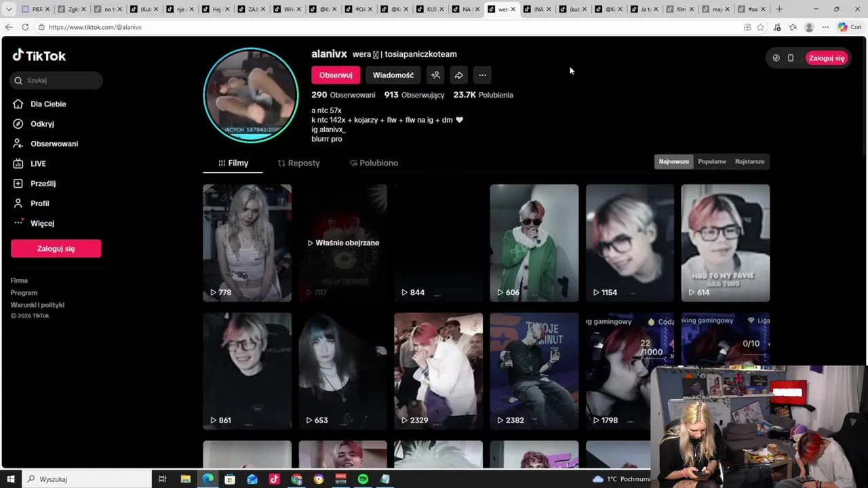The height and width of the screenshot is (488, 868).
Task: Click the Szukaj search field
Action: point(56,80)
